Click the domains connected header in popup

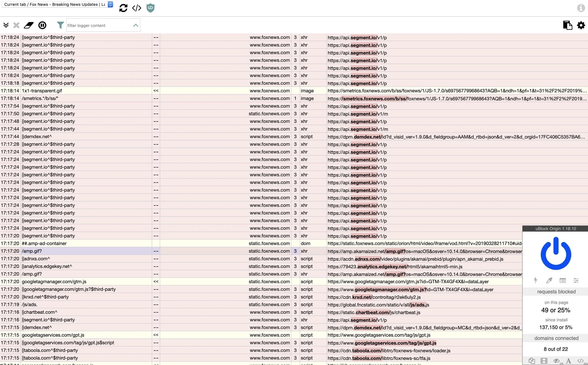(x=556, y=338)
